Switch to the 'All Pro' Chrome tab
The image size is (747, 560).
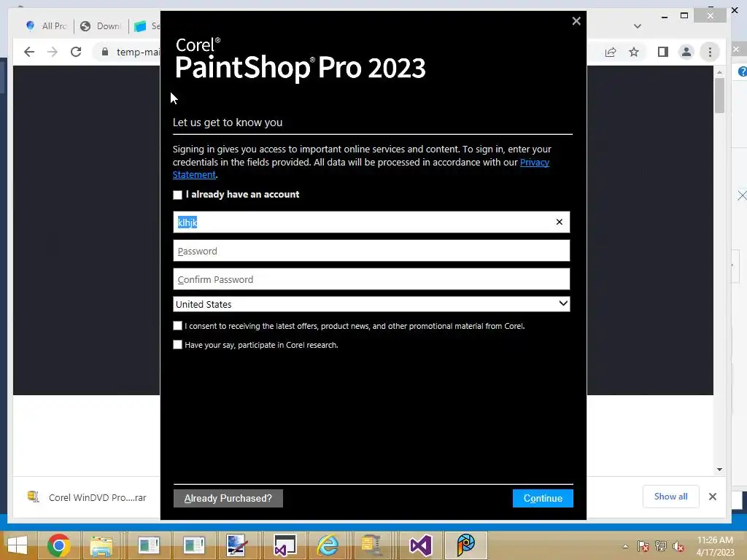pyautogui.click(x=47, y=26)
